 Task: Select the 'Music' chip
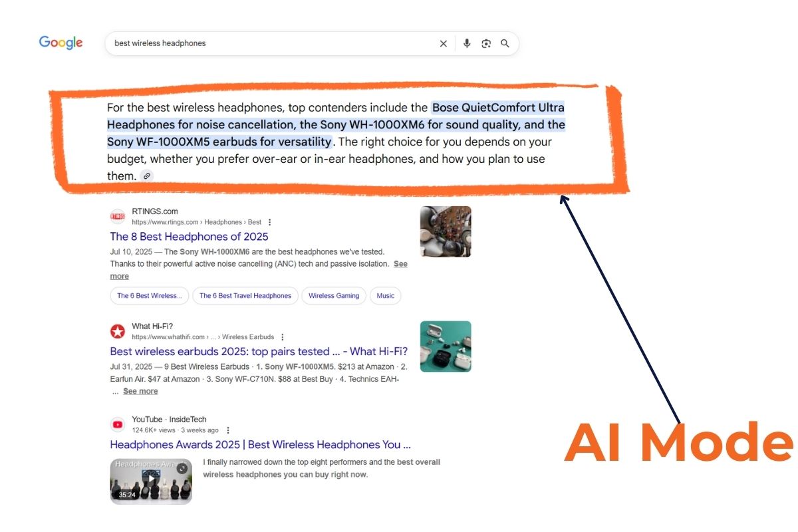pos(386,296)
